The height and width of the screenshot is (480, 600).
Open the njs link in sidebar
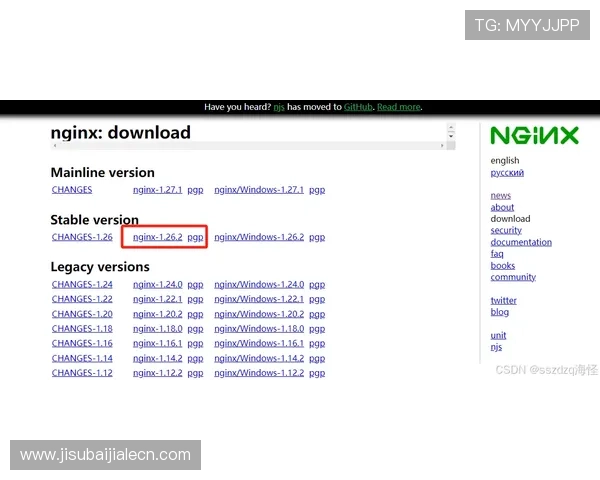tap(497, 347)
